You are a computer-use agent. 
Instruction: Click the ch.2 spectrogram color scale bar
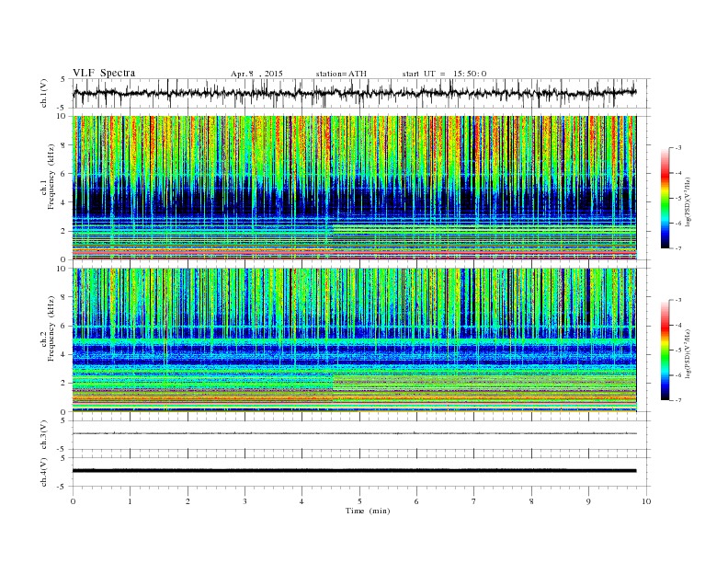[x=665, y=350]
